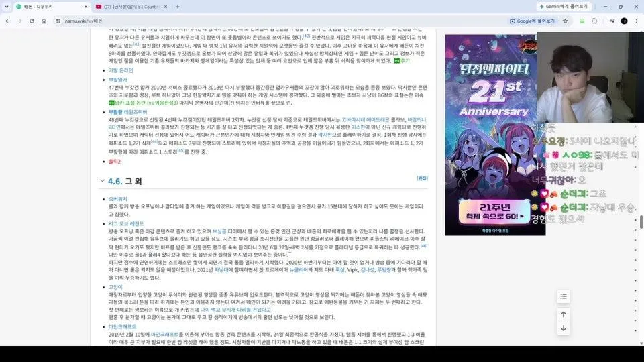The image size is (644, 362).
Task: Click the webcam overlay of the streamer
Action: [590, 77]
